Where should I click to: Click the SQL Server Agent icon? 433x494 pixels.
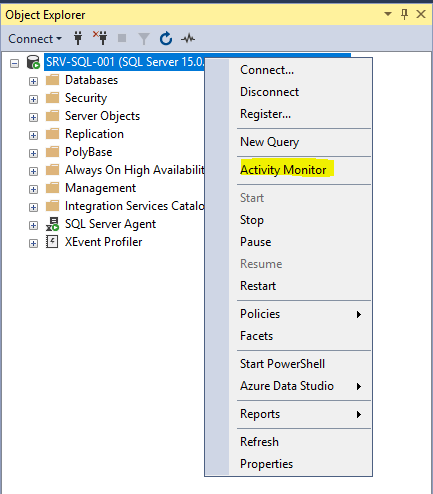pyautogui.click(x=52, y=224)
